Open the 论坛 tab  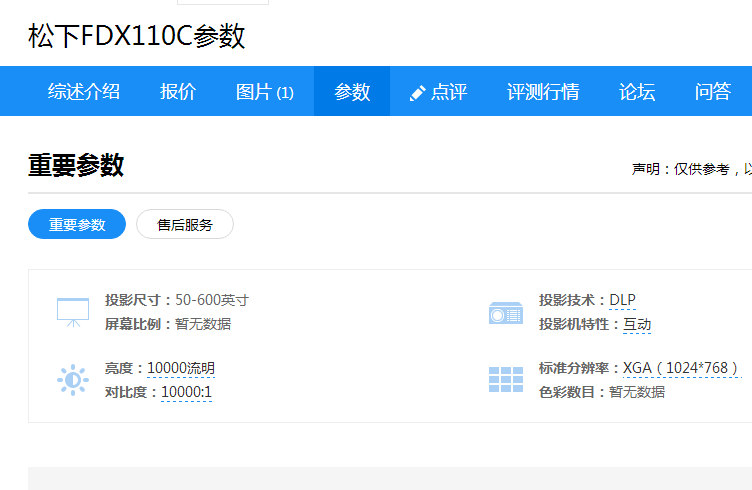click(637, 91)
